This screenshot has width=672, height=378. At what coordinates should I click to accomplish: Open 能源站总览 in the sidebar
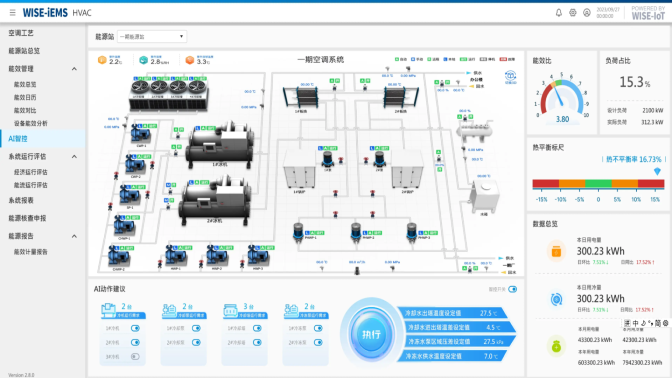(x=24, y=51)
